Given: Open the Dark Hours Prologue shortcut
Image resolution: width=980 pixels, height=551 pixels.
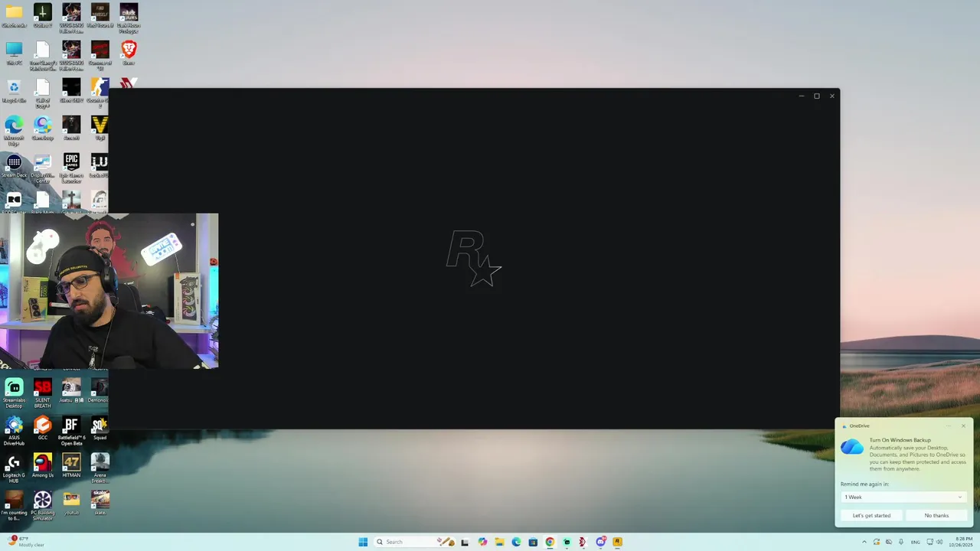Looking at the screenshot, I should tap(129, 18).
